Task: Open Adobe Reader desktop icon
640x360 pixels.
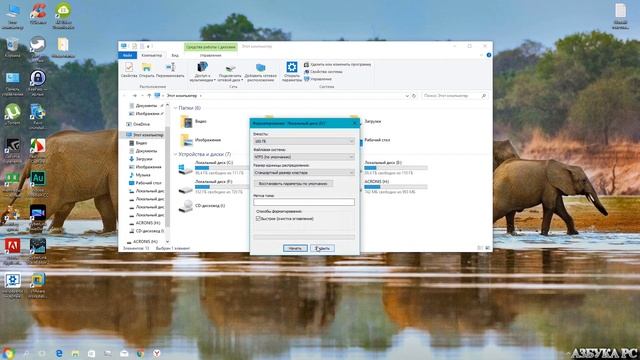Action: (13, 250)
